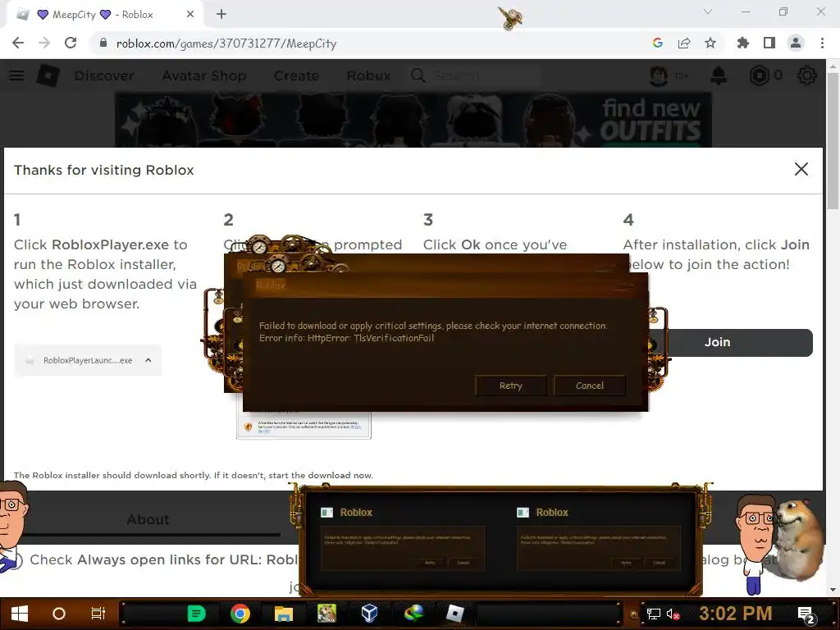Close the MeepCity browser tab
This screenshot has width=840, height=630.
[190, 15]
